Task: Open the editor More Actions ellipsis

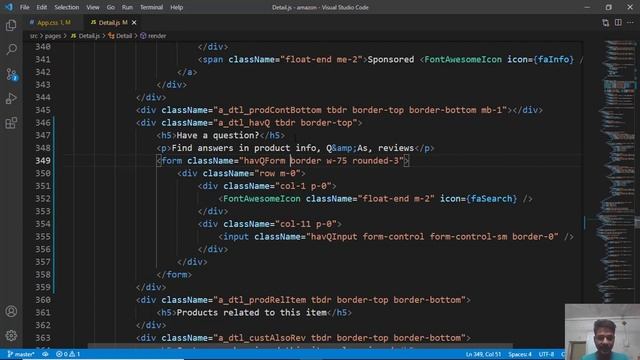Action: [x=631, y=22]
